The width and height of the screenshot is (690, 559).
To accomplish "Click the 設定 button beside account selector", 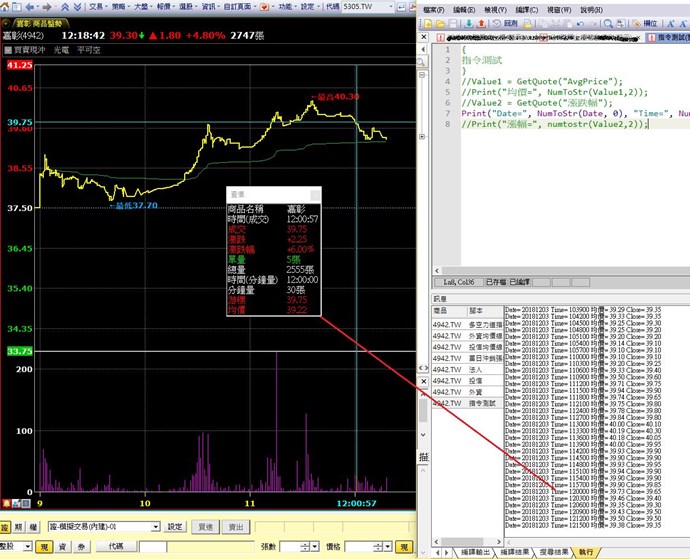I will (x=174, y=526).
